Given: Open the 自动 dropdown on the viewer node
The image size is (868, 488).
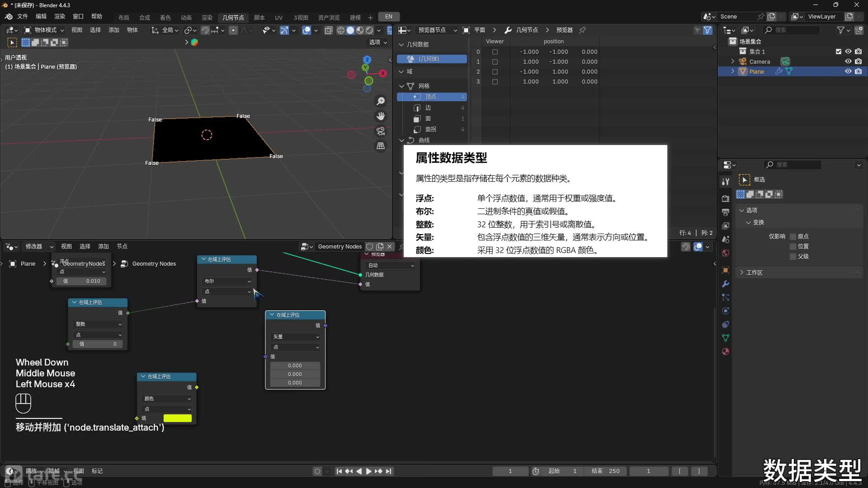Looking at the screenshot, I should [x=390, y=265].
